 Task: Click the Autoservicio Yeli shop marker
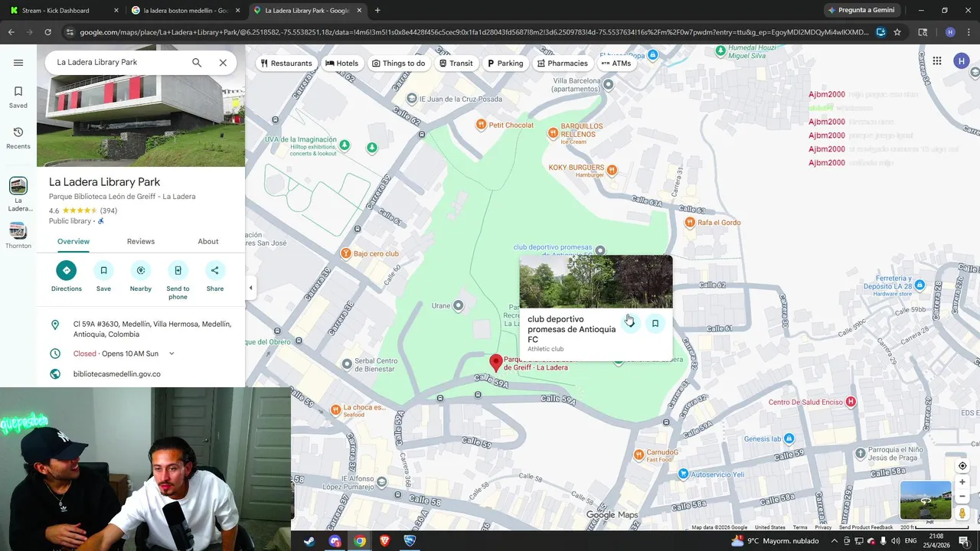click(684, 474)
